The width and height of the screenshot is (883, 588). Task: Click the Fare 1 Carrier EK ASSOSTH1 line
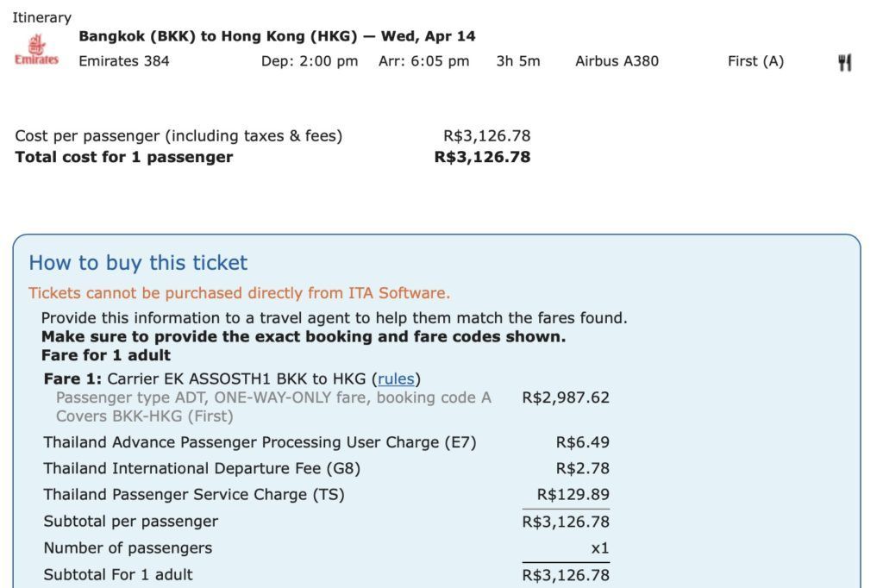tap(232, 378)
